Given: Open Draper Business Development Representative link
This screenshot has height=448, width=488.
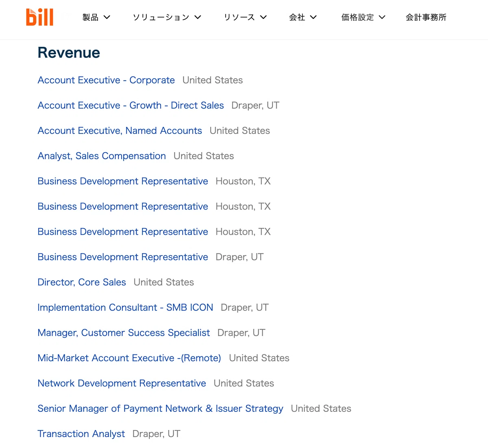Looking at the screenshot, I should [123, 257].
